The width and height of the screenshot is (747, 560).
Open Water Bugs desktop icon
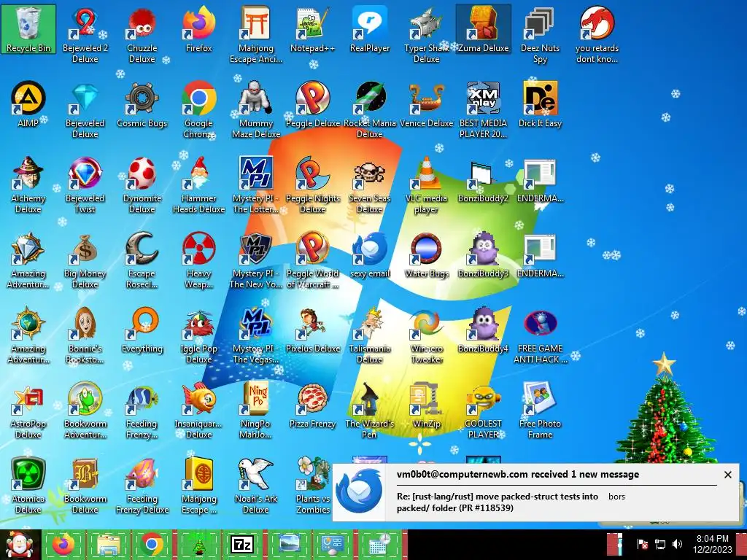point(426,254)
